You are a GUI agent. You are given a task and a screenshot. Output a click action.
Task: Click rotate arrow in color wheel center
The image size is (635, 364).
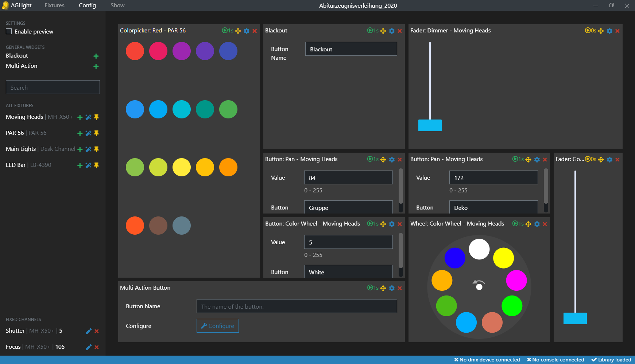coord(479,282)
